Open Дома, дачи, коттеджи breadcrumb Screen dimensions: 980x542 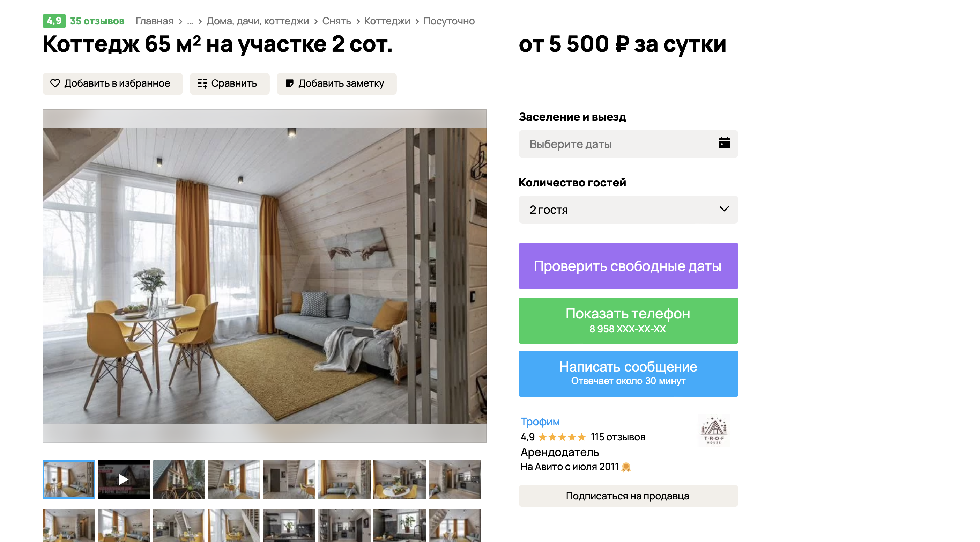point(258,21)
